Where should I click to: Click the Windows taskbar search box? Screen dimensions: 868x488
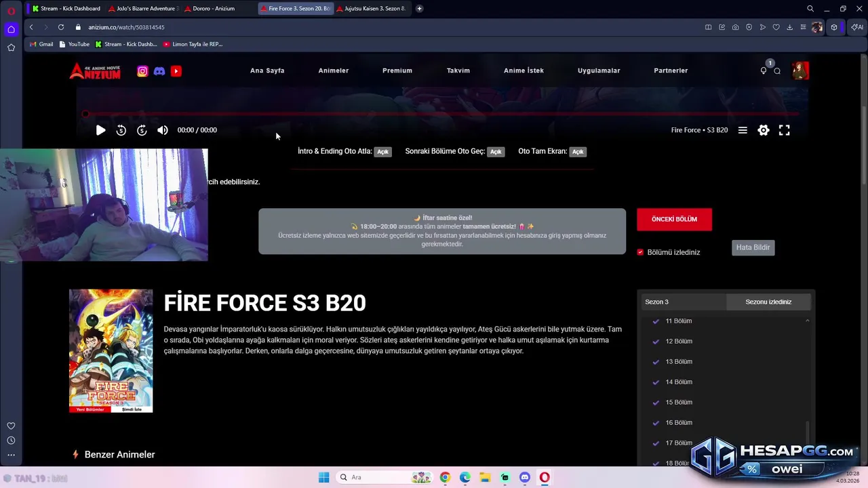pyautogui.click(x=385, y=477)
